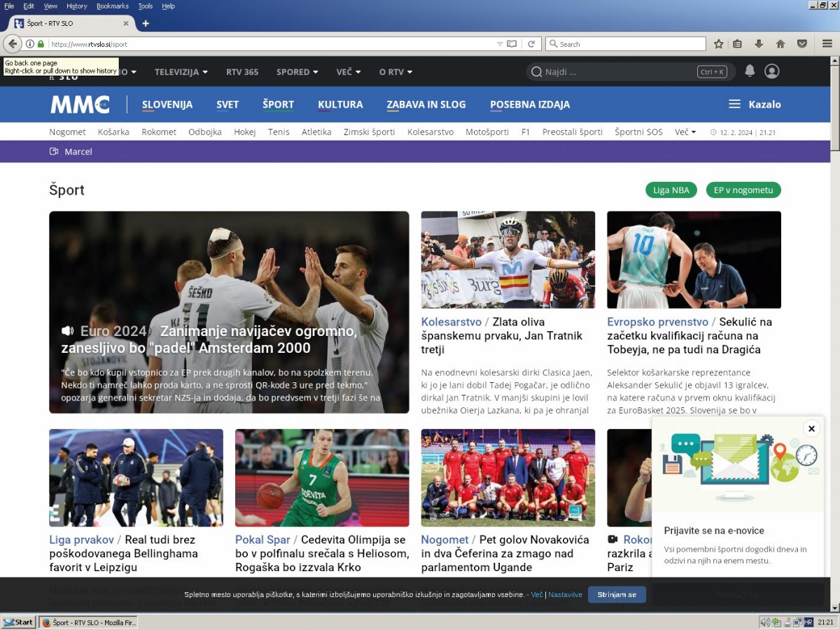
Task: Reload the current page
Action: 531,44
